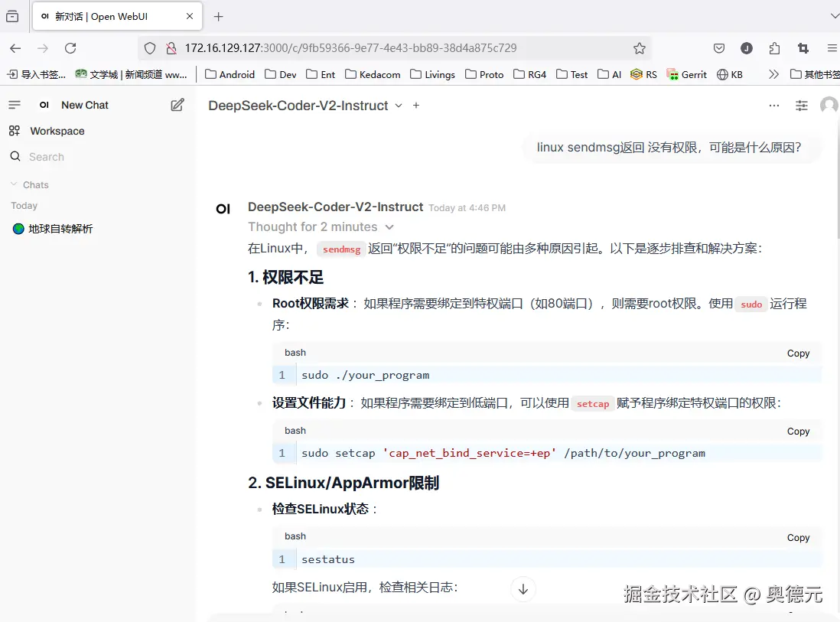This screenshot has width=840, height=622.
Task: Open the Ent bookmarks folder
Action: pyautogui.click(x=321, y=74)
